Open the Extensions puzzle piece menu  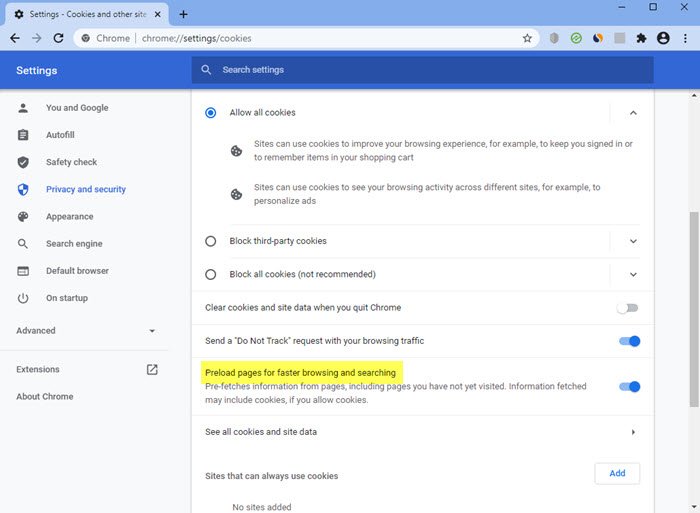click(642, 38)
